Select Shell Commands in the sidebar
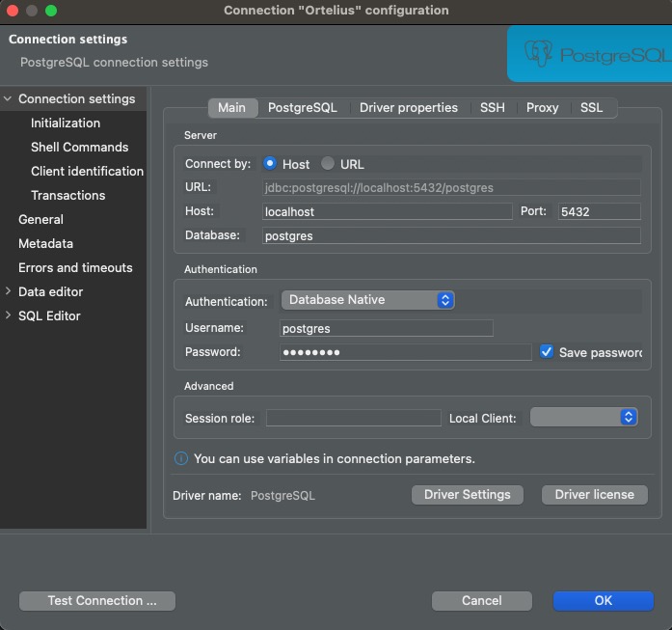 (x=80, y=147)
